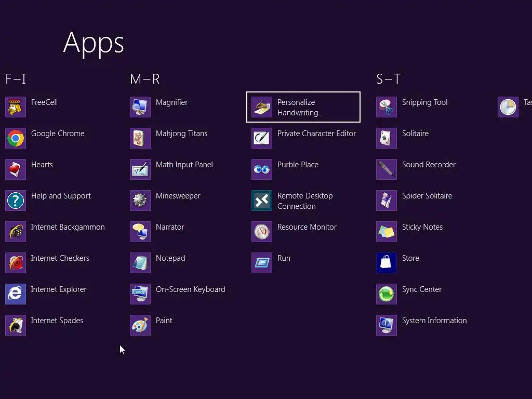The image size is (532, 399).
Task: Open the Spider Solitaire icon
Action: [x=387, y=201]
